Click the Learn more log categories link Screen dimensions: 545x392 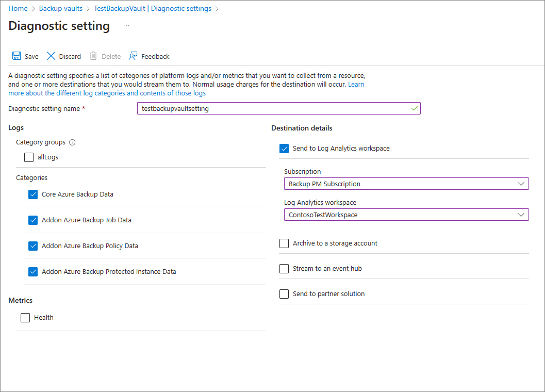tap(103, 93)
